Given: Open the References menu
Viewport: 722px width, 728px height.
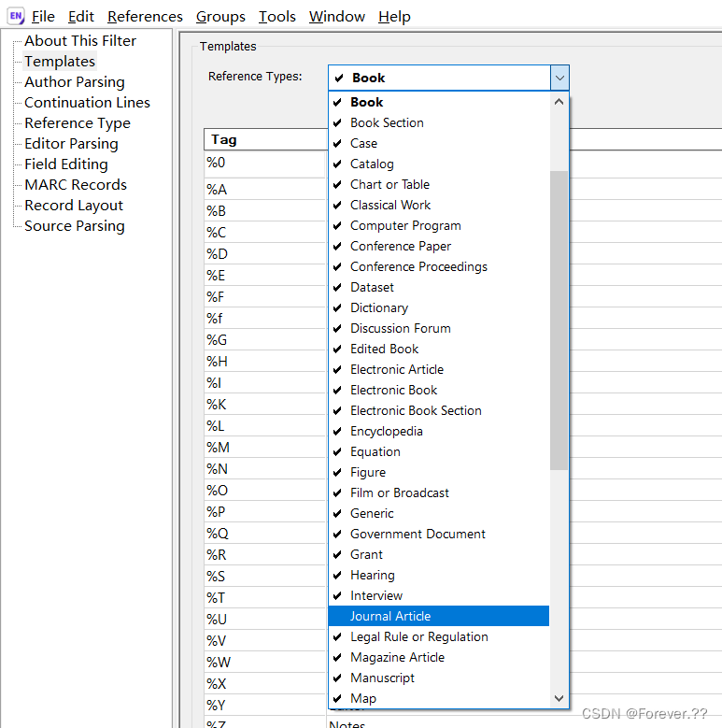Looking at the screenshot, I should [x=145, y=17].
